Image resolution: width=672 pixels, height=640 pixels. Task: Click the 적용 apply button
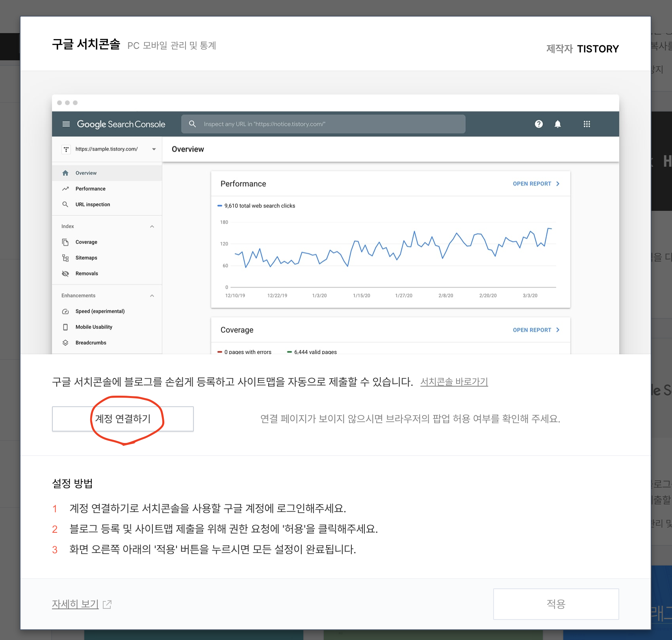point(556,604)
